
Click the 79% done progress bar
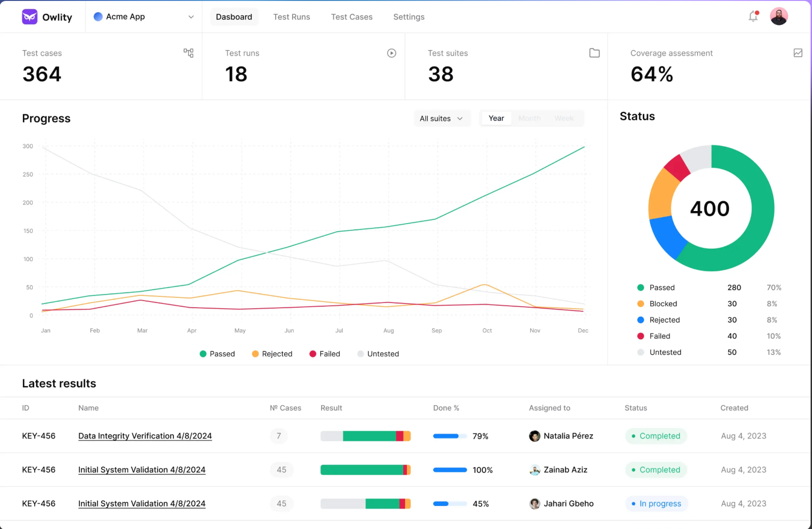click(450, 436)
